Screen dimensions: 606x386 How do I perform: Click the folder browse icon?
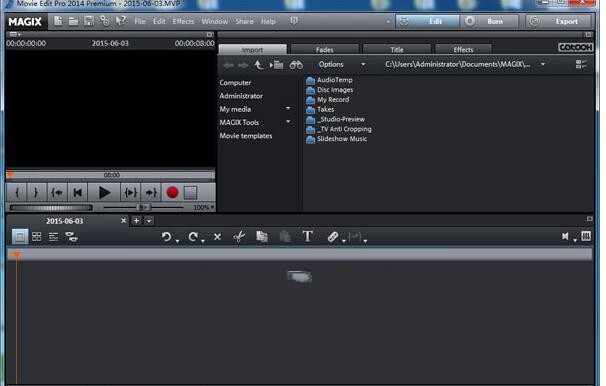276,65
